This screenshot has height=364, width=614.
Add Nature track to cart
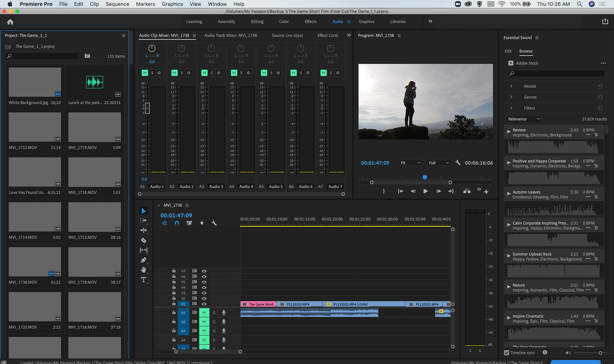click(596, 290)
